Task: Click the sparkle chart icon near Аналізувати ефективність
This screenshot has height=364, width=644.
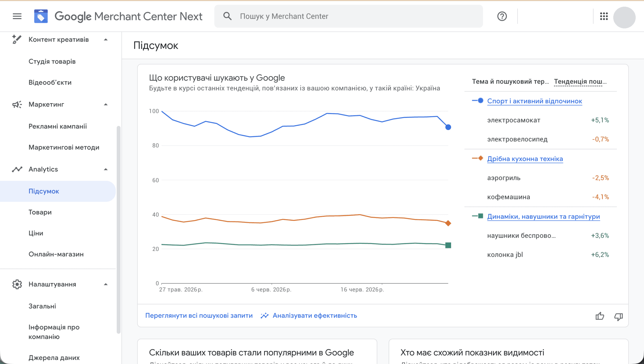Action: click(264, 315)
